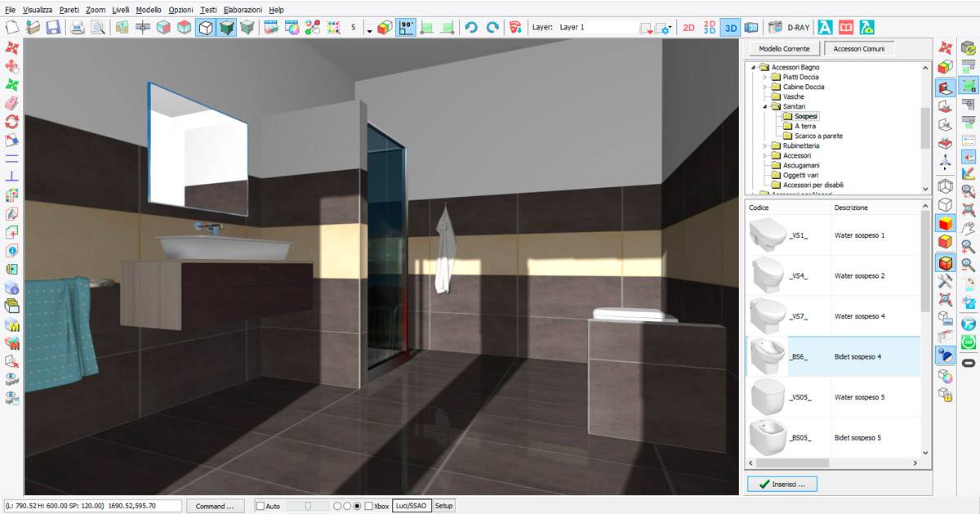Collapse the Sanitari folder

(766, 106)
